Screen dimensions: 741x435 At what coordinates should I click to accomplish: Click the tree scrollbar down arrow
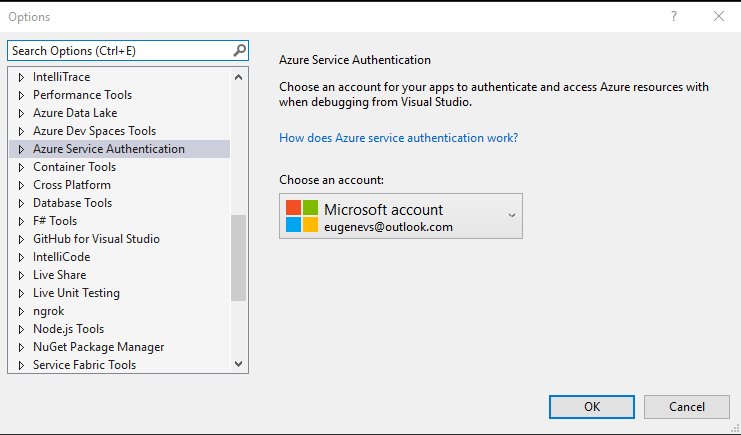coord(239,364)
